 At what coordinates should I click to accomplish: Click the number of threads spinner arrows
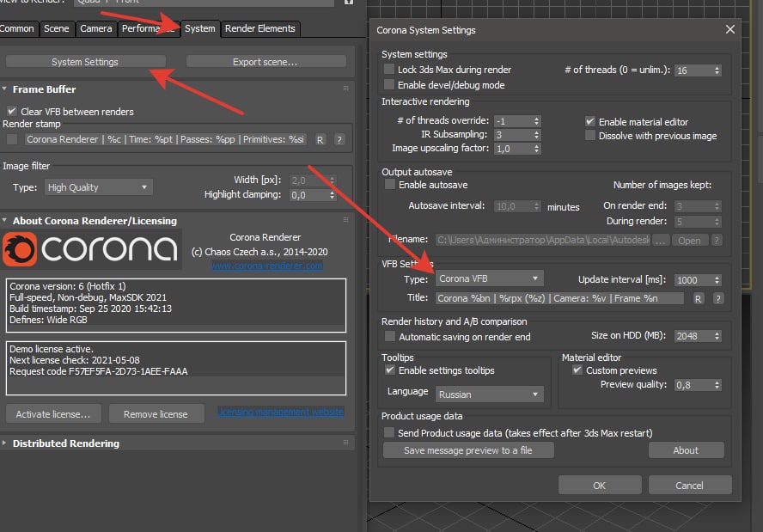pos(717,70)
